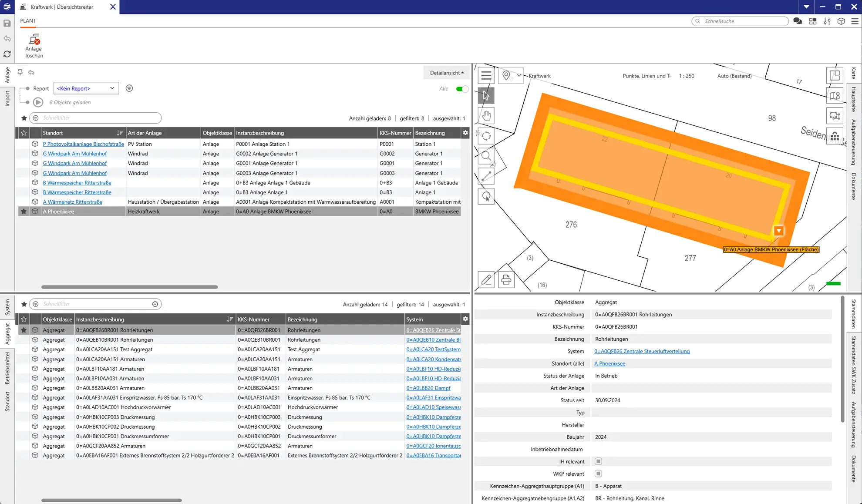
Task: Toggle the green Alle switch
Action: tap(461, 89)
